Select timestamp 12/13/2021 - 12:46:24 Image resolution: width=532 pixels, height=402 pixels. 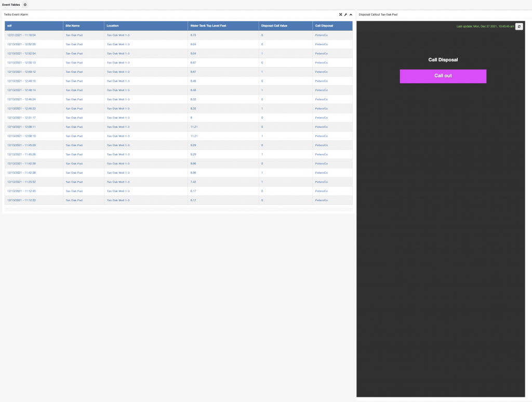(x=21, y=99)
